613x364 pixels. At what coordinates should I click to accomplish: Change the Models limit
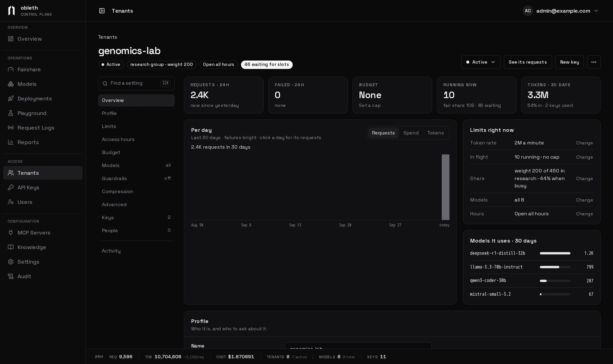pos(584,200)
